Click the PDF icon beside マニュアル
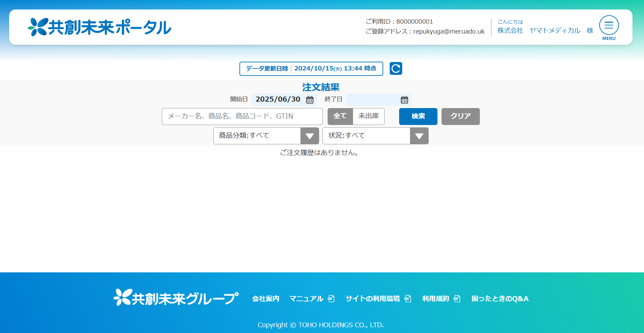The image size is (644, 333). (x=331, y=298)
